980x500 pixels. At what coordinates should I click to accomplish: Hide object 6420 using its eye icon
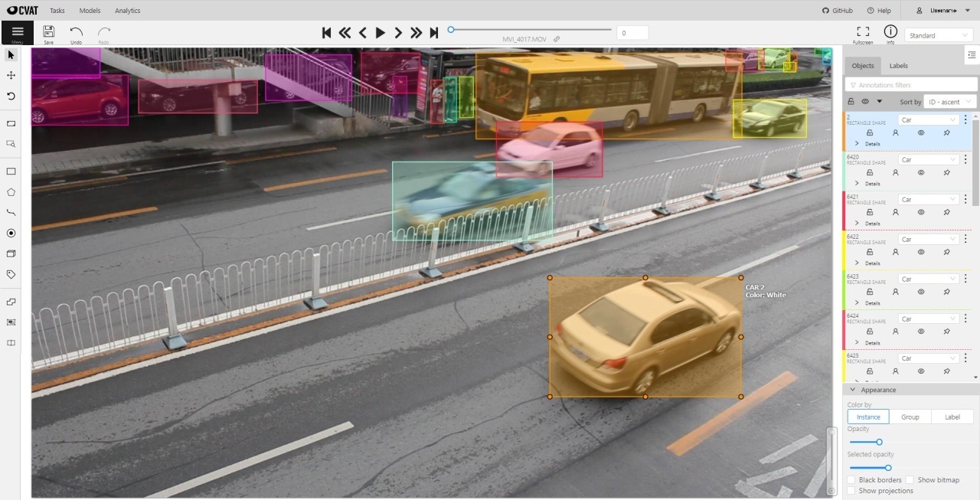pos(921,172)
